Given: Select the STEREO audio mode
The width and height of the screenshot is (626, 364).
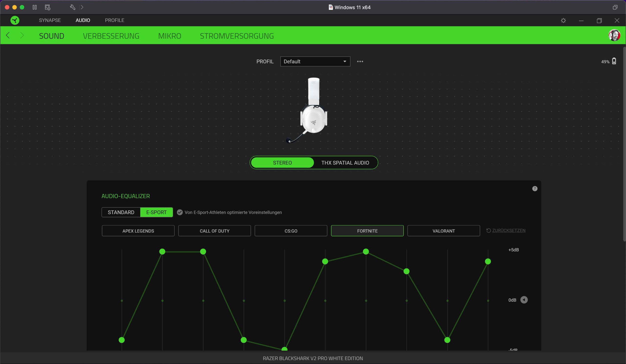Looking at the screenshot, I should (282, 163).
